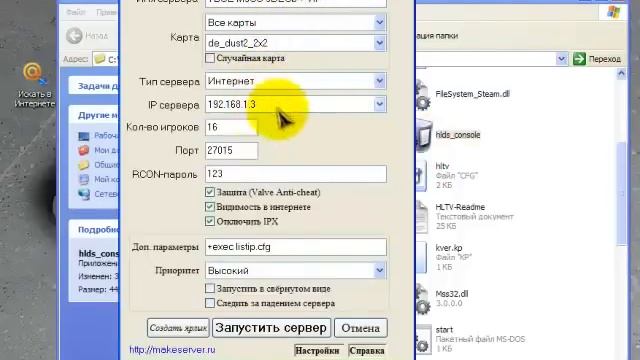Toggle Видимость в интернете checkbox
This screenshot has height=360, width=640.
(x=210, y=207)
